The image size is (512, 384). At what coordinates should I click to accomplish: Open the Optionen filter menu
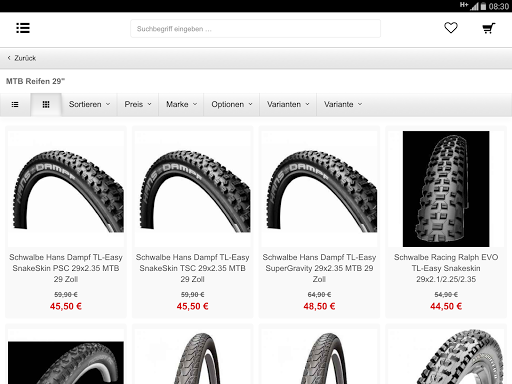point(232,104)
